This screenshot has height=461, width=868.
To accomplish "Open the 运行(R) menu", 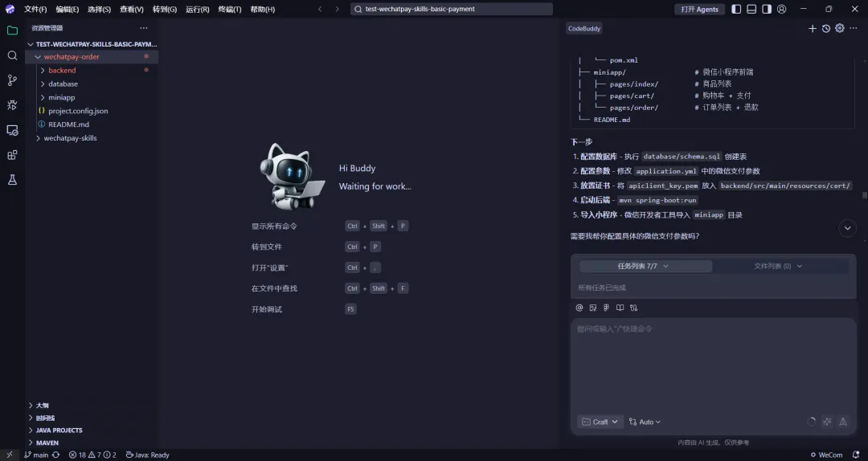I will (198, 9).
